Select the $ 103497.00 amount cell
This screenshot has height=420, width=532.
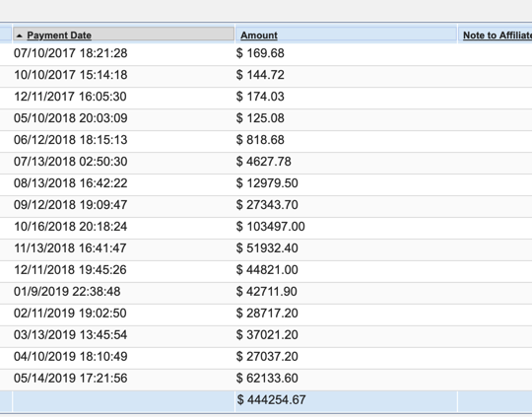coord(270,227)
